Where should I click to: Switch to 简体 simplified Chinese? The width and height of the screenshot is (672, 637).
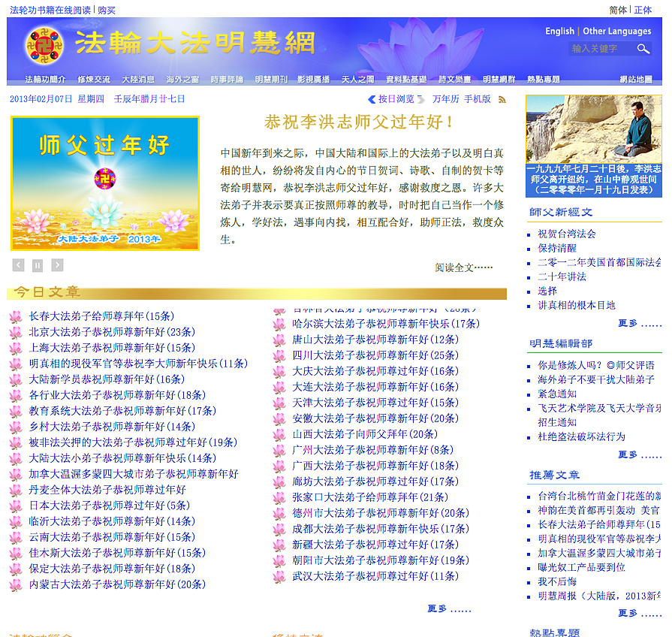[618, 10]
